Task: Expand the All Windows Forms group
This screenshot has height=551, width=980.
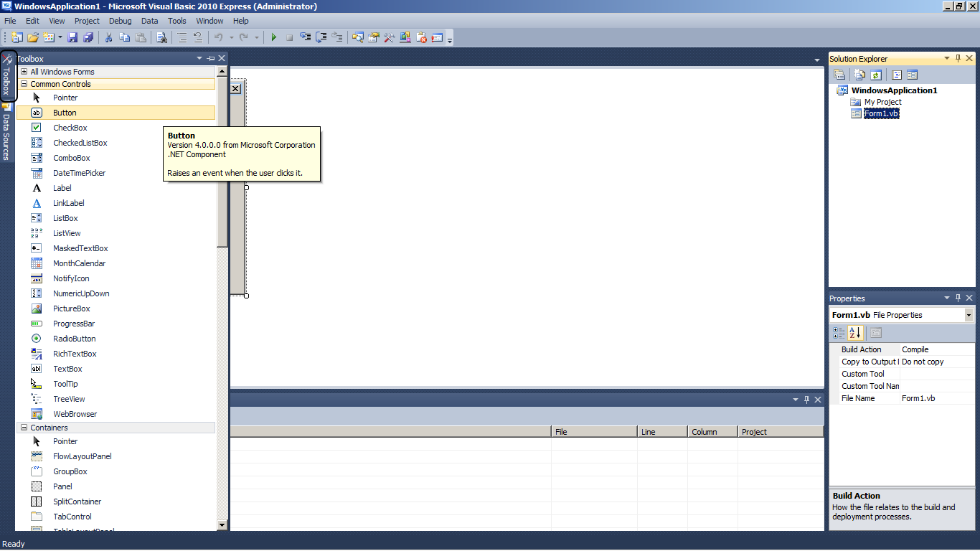Action: [24, 72]
